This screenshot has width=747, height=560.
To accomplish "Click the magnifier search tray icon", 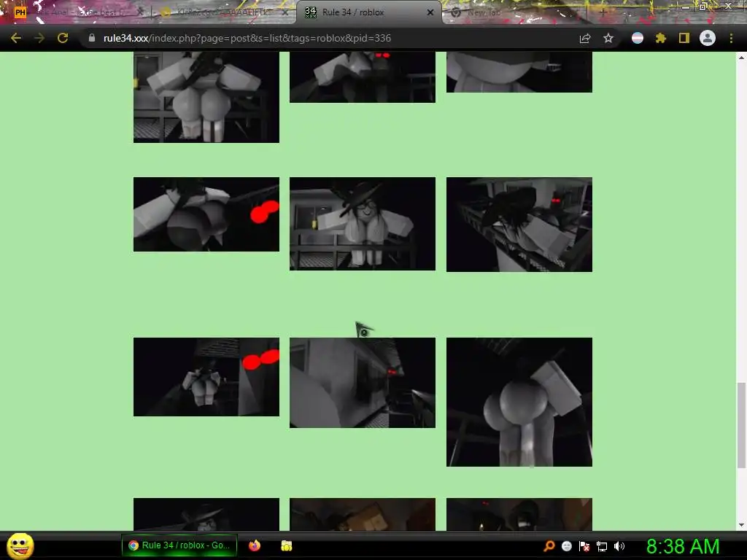I will pos(549,546).
